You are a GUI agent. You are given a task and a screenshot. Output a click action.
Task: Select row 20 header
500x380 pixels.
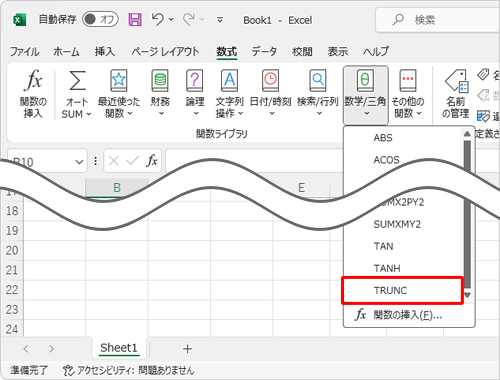[x=12, y=250]
